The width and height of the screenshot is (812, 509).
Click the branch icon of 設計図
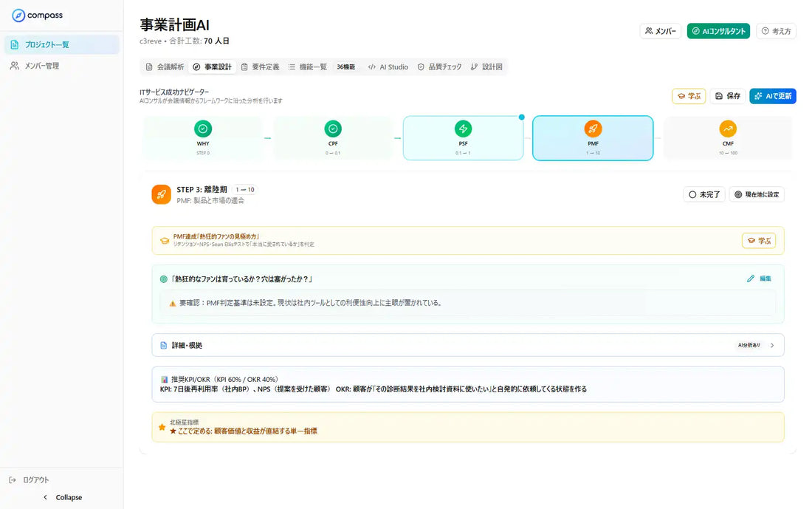tap(474, 67)
